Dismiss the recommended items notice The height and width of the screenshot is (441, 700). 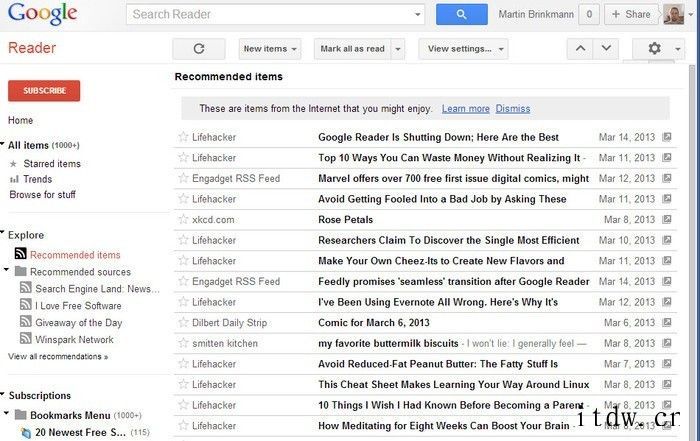(x=513, y=108)
